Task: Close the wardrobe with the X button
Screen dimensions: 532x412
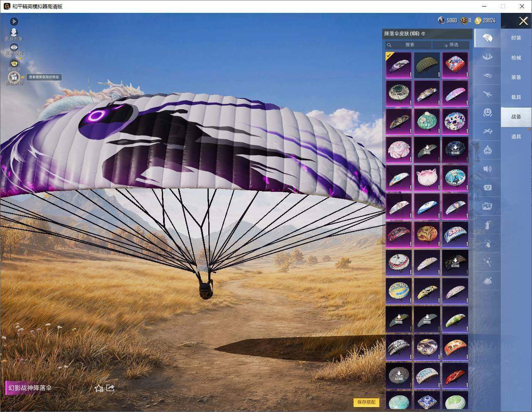Action: [x=524, y=21]
